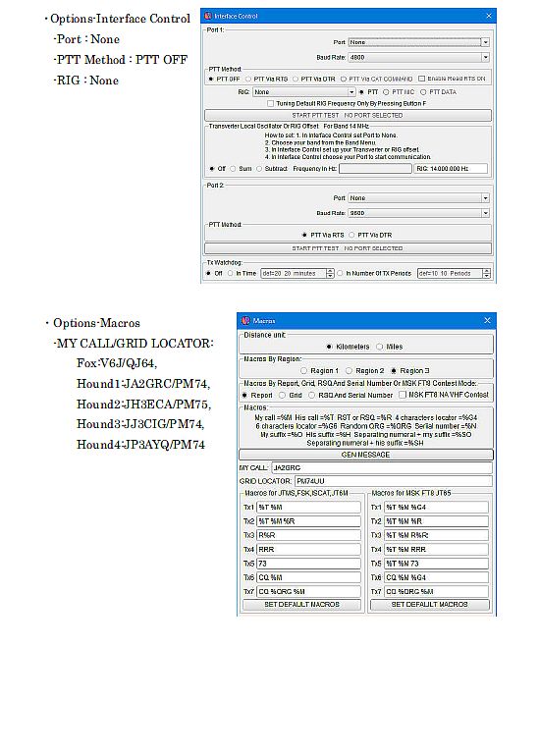Image resolution: width=539 pixels, height=756 pixels.
Task: Click JTMS Tx1 macro field
Action: coord(308,508)
